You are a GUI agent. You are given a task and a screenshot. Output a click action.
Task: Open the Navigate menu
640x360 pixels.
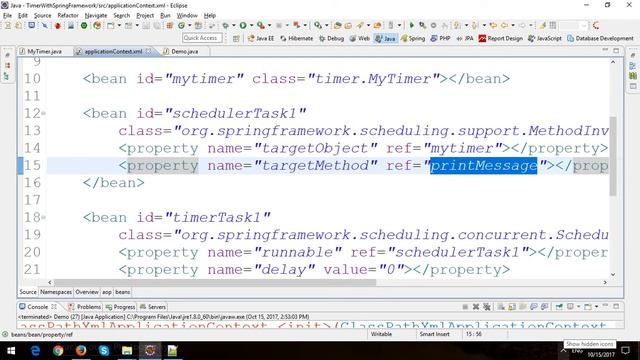96,16
